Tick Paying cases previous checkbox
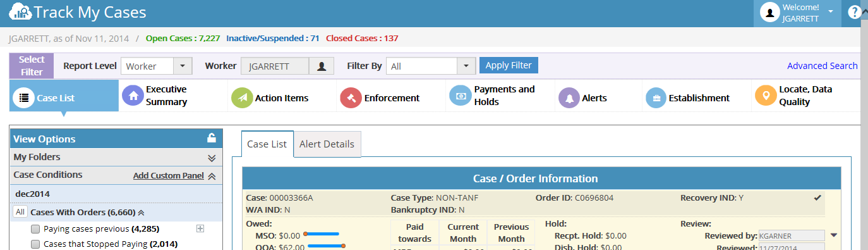This screenshot has height=250, width=868. coord(35,228)
